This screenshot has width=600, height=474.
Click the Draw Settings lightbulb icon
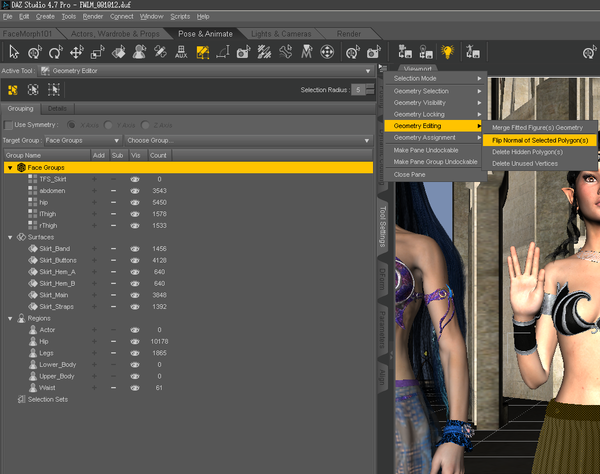(447, 52)
